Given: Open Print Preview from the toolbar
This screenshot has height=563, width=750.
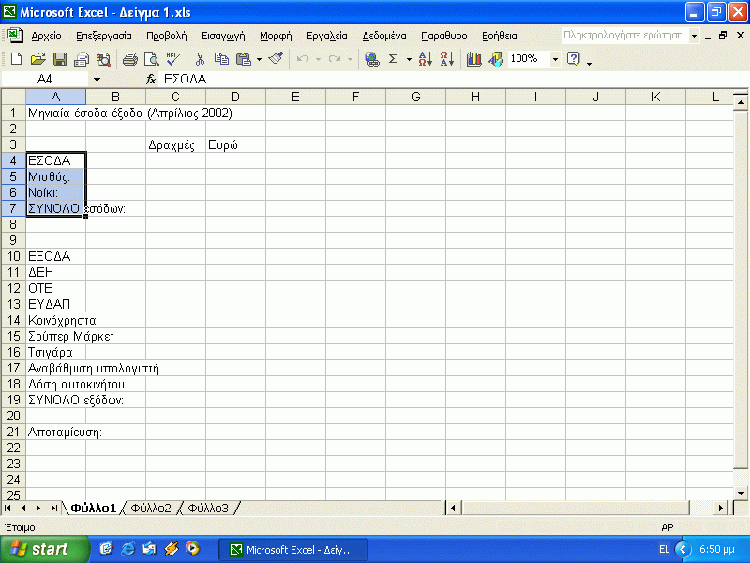Looking at the screenshot, I should tap(152, 59).
